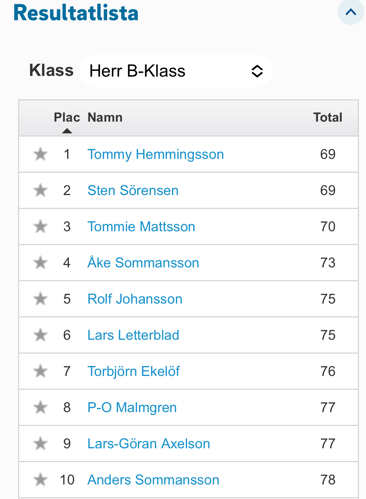
Task: Open Lars-Göran Axelson's name link
Action: 149,444
